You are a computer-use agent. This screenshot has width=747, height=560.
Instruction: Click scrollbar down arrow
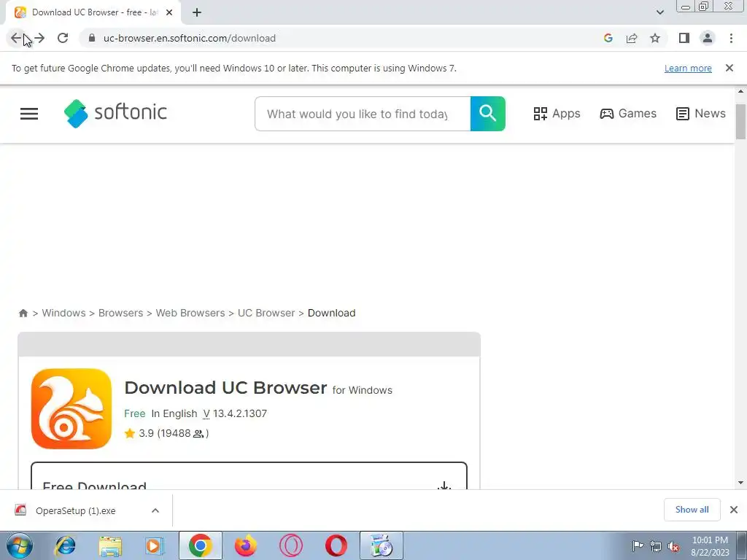point(740,483)
